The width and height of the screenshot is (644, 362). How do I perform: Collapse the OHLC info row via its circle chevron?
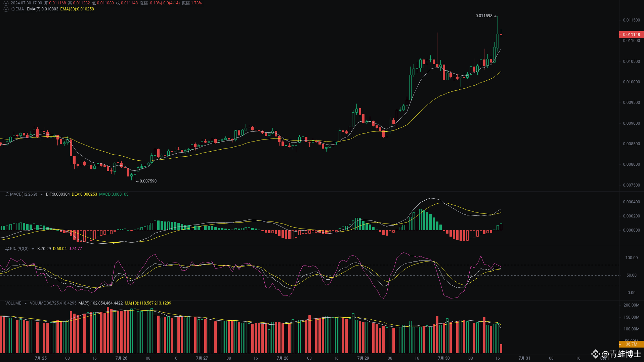click(6, 3)
